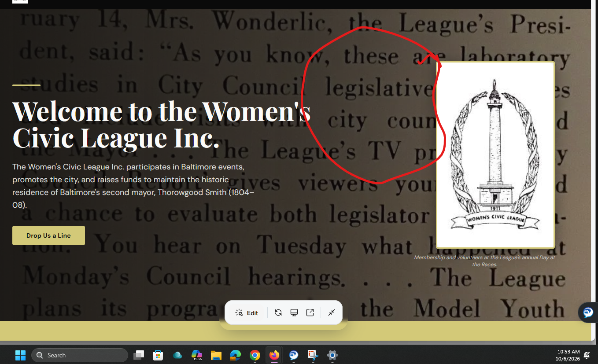598x364 pixels.
Task: Open File Explorer from the taskbar
Action: point(216,355)
